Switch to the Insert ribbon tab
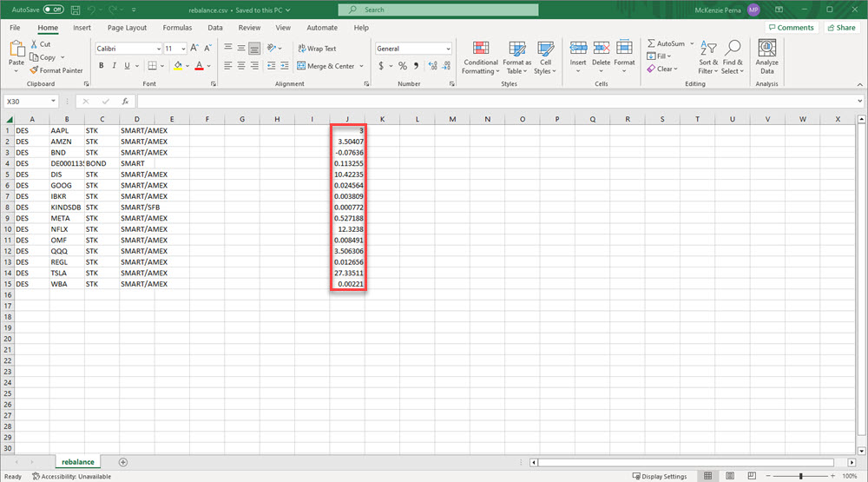 click(82, 28)
